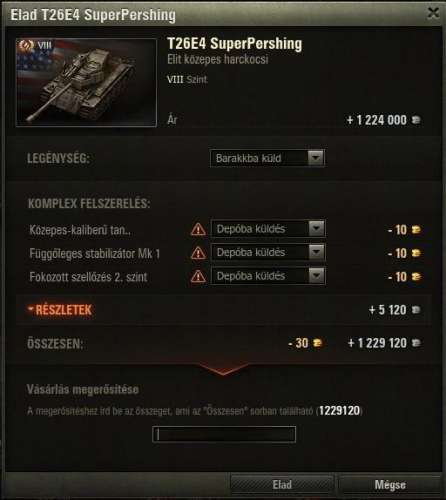
Task: Click tier VIII badge on tank image
Action: click(x=35, y=46)
